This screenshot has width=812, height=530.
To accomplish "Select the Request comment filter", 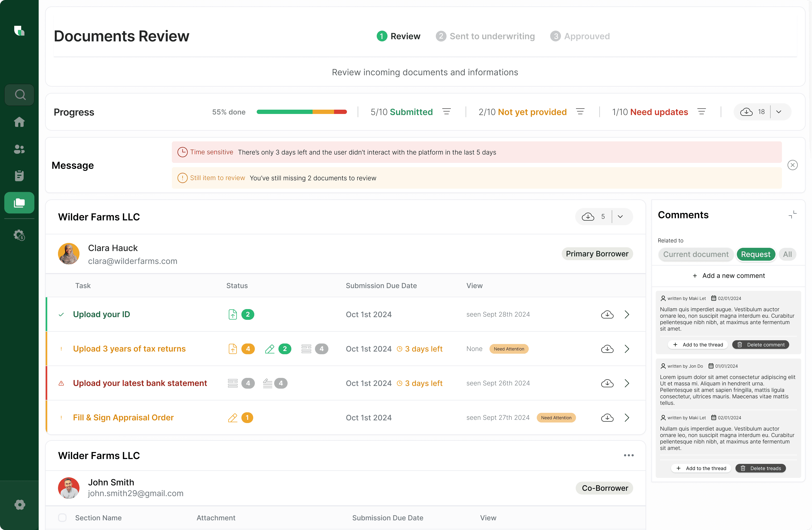I will [x=755, y=255].
